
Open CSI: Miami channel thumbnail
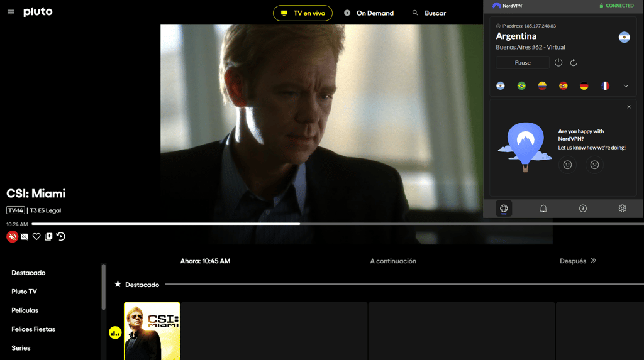[152, 331]
